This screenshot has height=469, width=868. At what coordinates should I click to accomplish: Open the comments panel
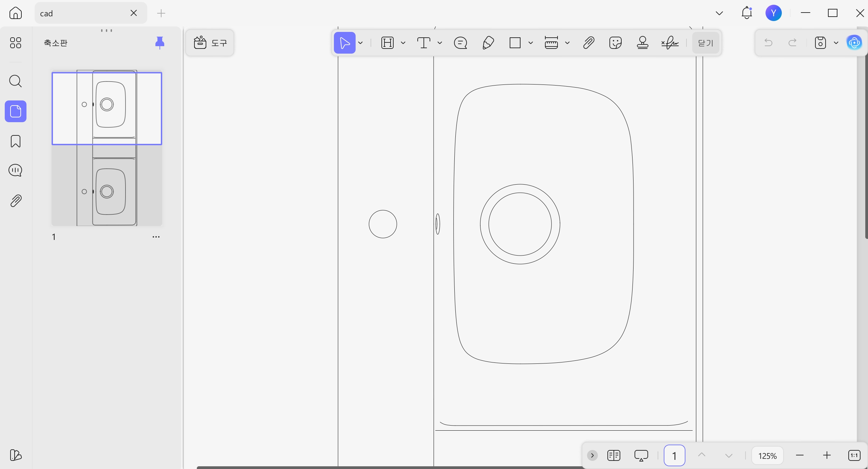click(16, 170)
